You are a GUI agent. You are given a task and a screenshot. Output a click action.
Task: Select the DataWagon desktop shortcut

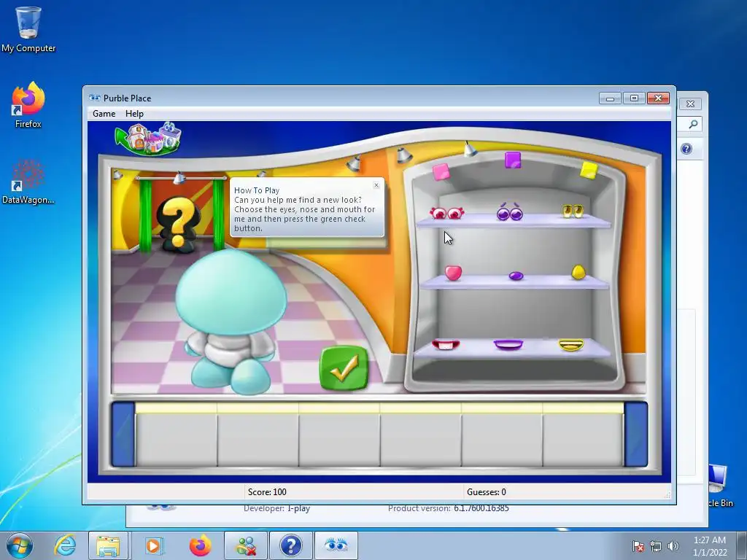(28, 182)
